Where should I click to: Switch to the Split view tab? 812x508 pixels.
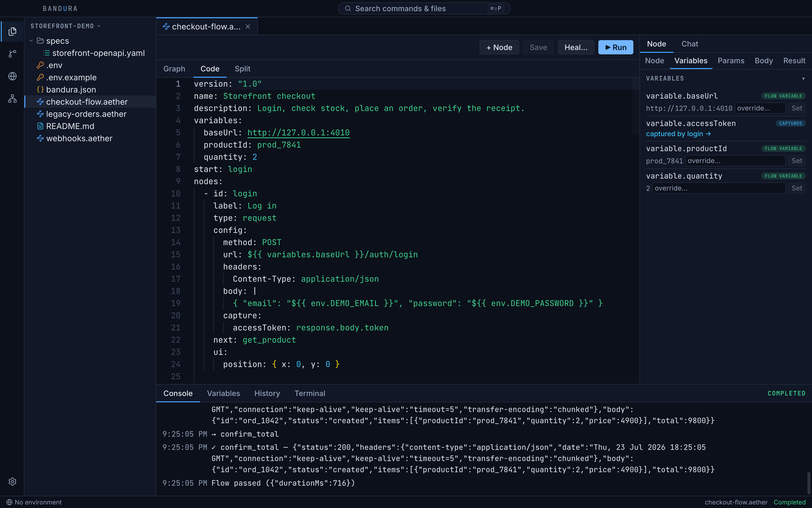[243, 69]
